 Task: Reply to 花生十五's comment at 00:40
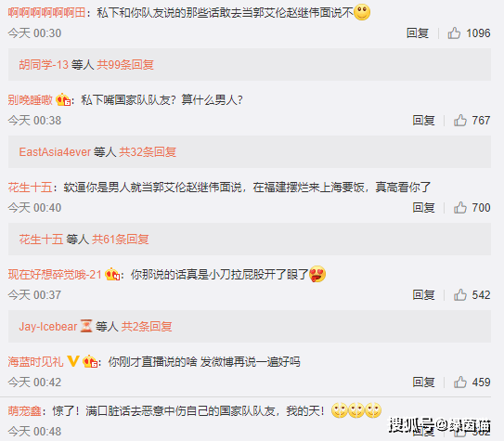(x=423, y=208)
